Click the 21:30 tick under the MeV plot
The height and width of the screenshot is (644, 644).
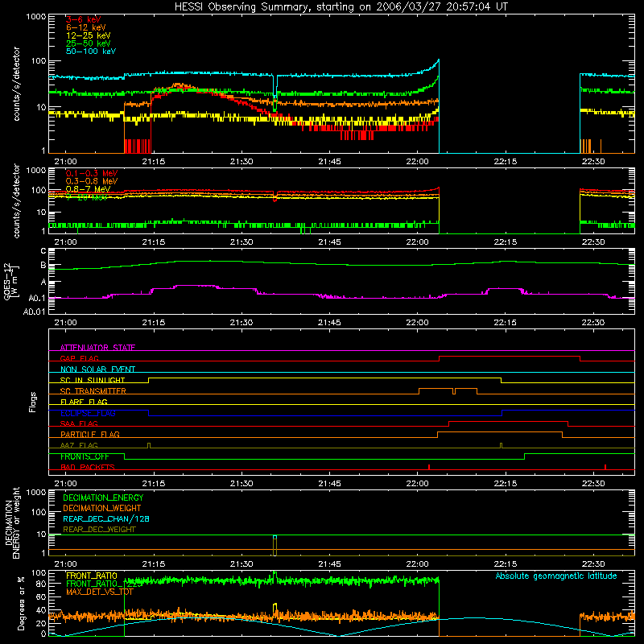[x=242, y=242]
